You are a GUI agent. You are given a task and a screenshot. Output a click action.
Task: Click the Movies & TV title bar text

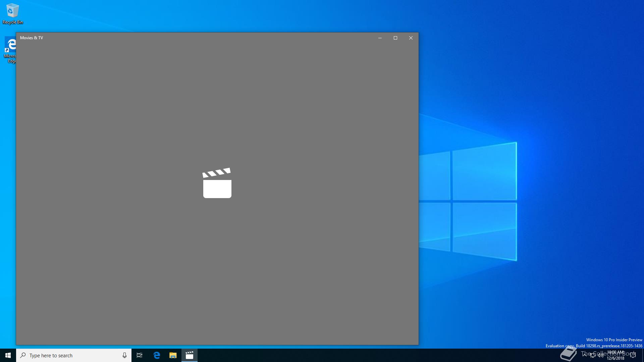point(32,38)
